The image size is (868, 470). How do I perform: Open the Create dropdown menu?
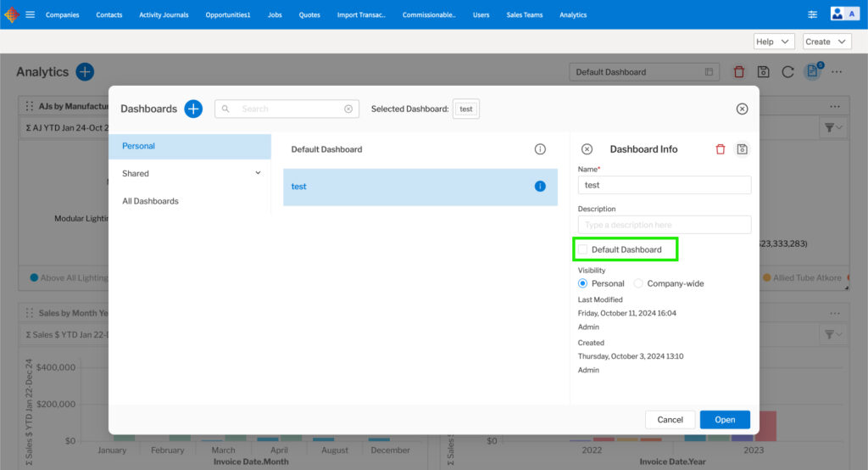(826, 42)
